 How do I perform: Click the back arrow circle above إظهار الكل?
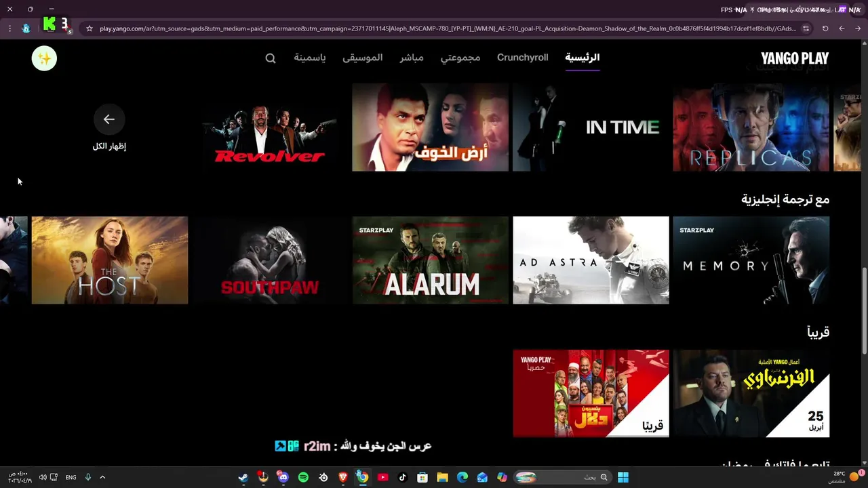click(x=109, y=119)
